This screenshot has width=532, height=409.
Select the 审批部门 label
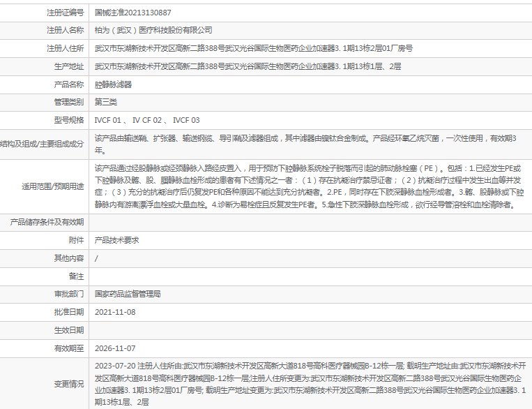click(69, 294)
